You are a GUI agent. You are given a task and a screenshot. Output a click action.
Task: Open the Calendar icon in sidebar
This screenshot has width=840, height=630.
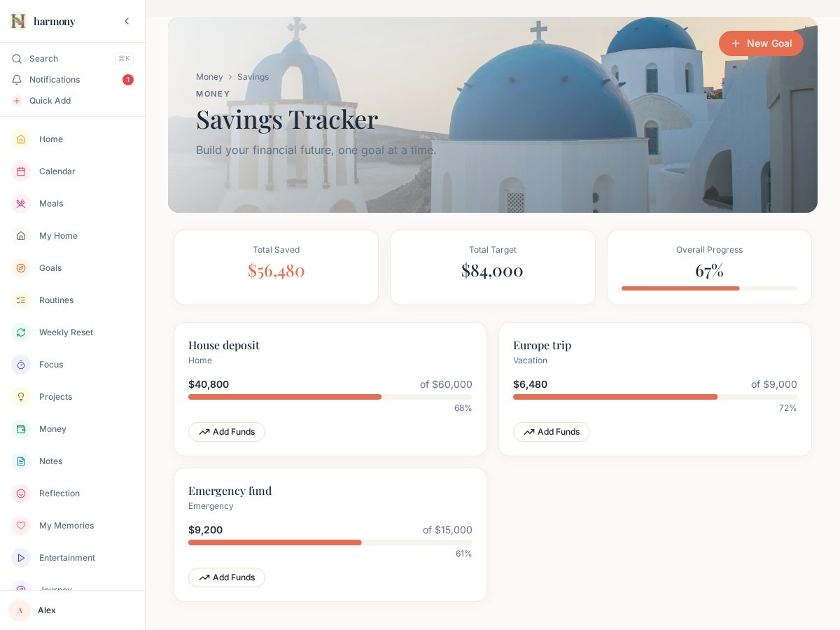21,171
